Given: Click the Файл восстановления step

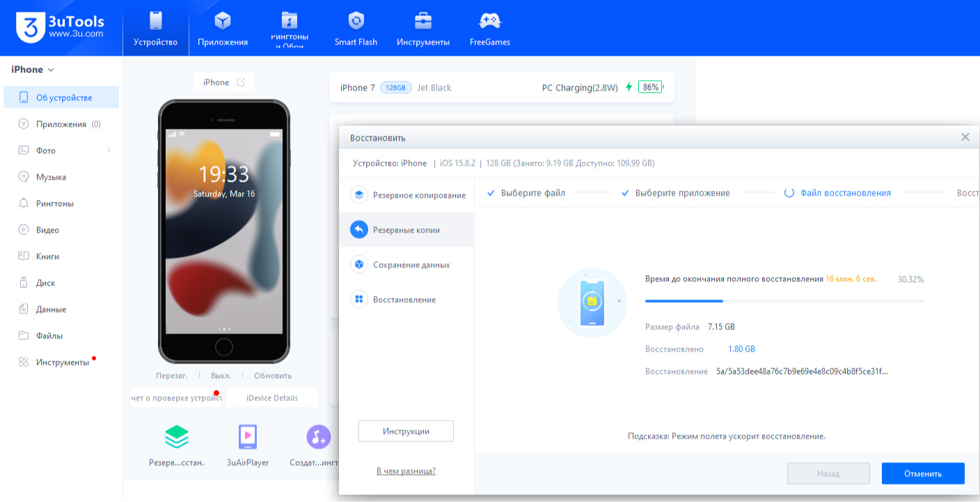Looking at the screenshot, I should coord(837,193).
